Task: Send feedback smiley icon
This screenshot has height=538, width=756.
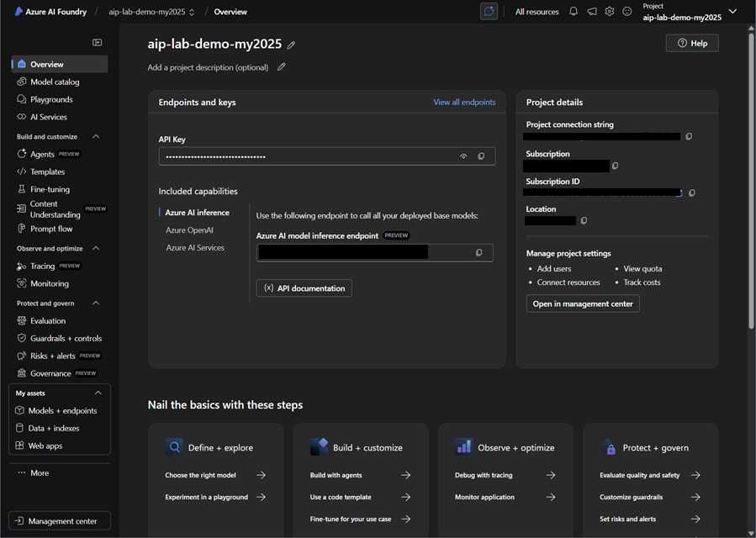Action: [627, 12]
